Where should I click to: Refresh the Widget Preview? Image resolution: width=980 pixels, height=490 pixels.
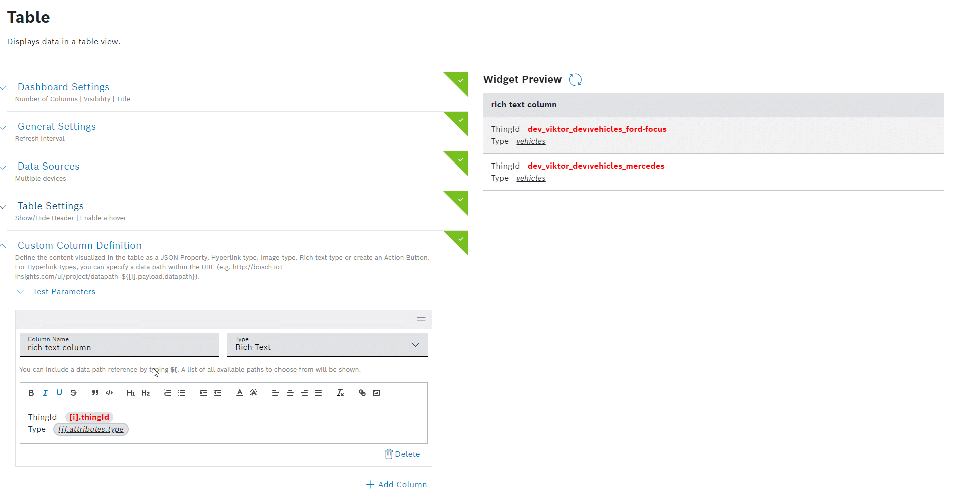click(x=575, y=79)
